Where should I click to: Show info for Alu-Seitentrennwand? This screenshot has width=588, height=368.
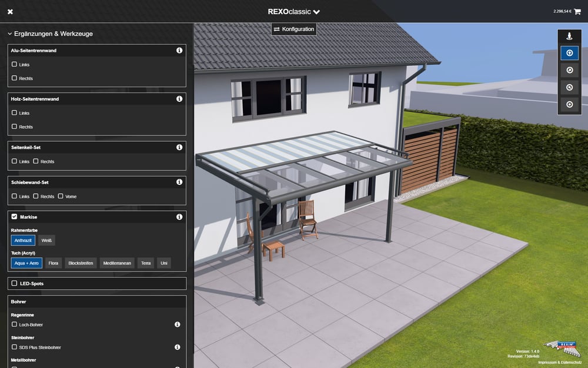tap(179, 50)
